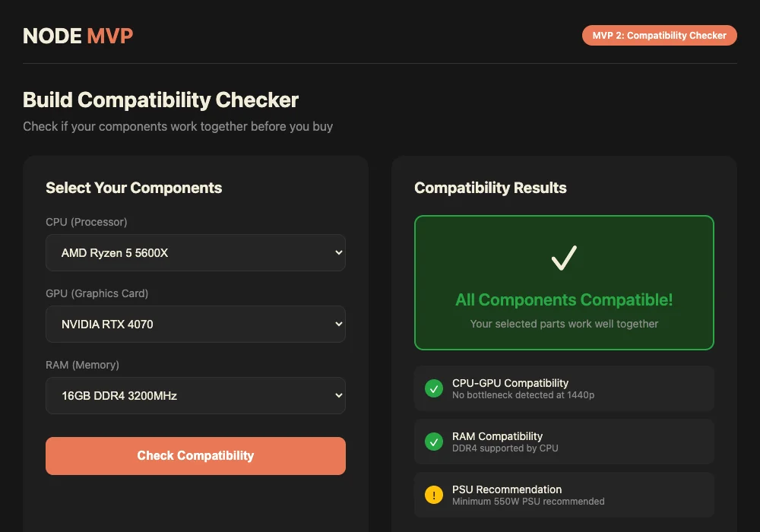The width and height of the screenshot is (760, 532).
Task: Open the GPU graphics card dropdown
Action: [x=195, y=324]
